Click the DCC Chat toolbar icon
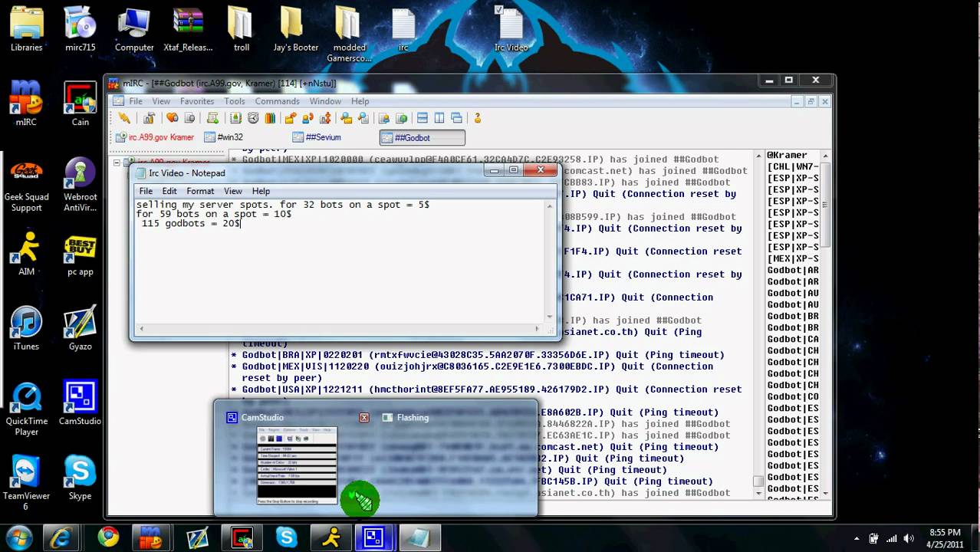Screen dimensions: 980x552 point(307,118)
